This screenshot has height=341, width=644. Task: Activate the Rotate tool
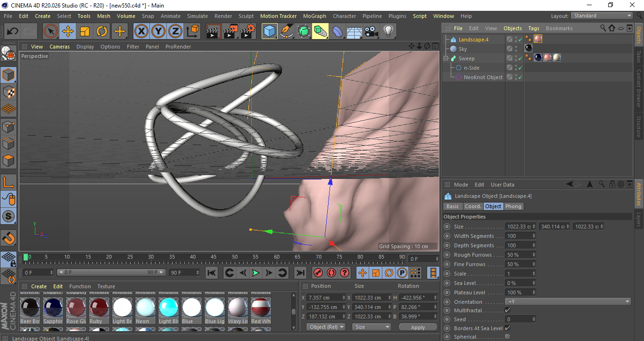(x=102, y=32)
